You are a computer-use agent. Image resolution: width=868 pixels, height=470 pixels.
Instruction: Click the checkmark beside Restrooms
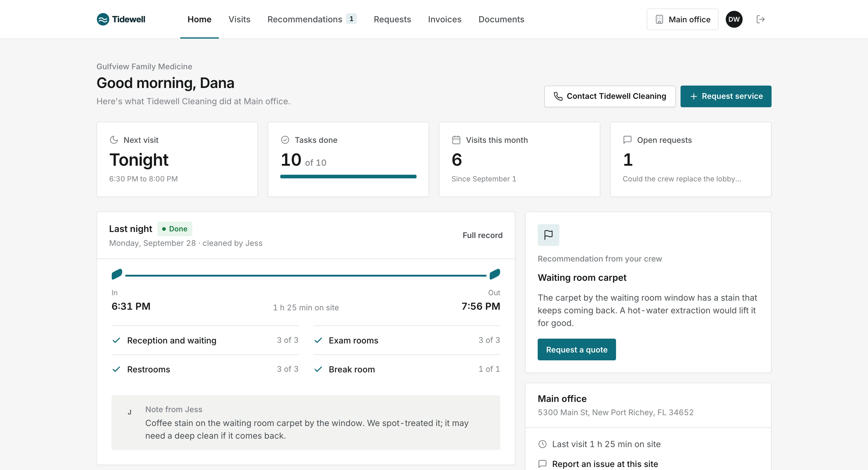116,369
